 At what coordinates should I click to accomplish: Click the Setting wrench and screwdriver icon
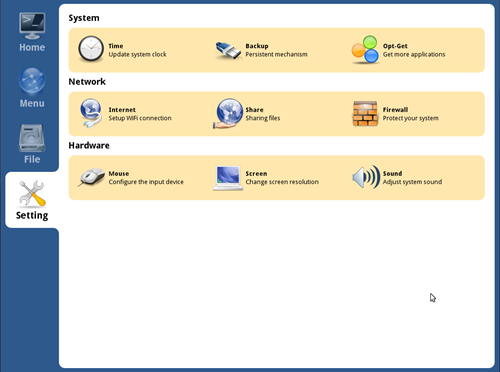click(32, 193)
